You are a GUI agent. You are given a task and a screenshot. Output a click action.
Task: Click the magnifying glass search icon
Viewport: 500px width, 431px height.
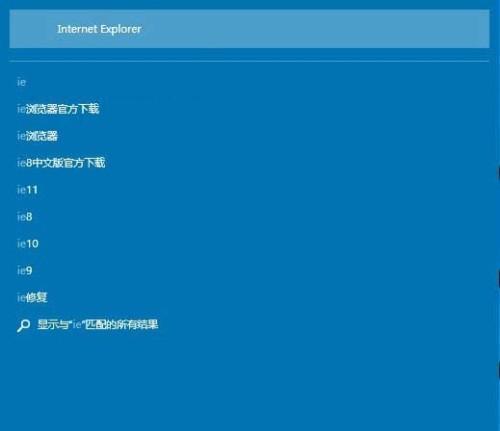coord(23,325)
